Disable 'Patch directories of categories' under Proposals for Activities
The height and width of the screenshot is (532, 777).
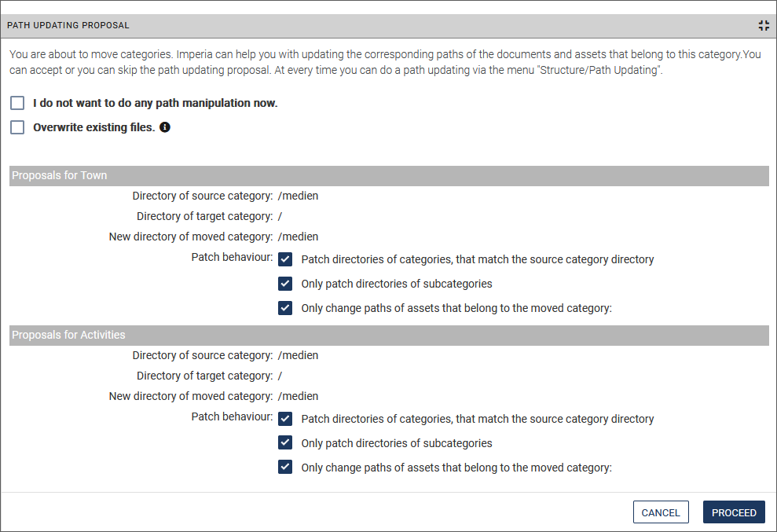click(285, 418)
